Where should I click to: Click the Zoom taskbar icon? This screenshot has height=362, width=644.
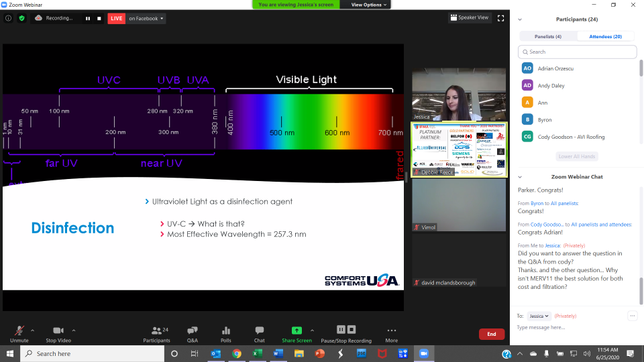423,353
